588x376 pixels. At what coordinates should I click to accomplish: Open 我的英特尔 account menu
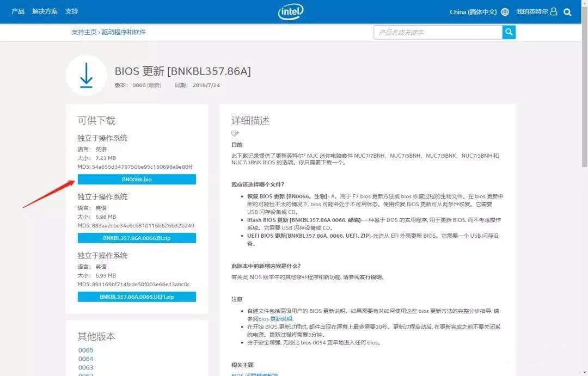pos(532,11)
